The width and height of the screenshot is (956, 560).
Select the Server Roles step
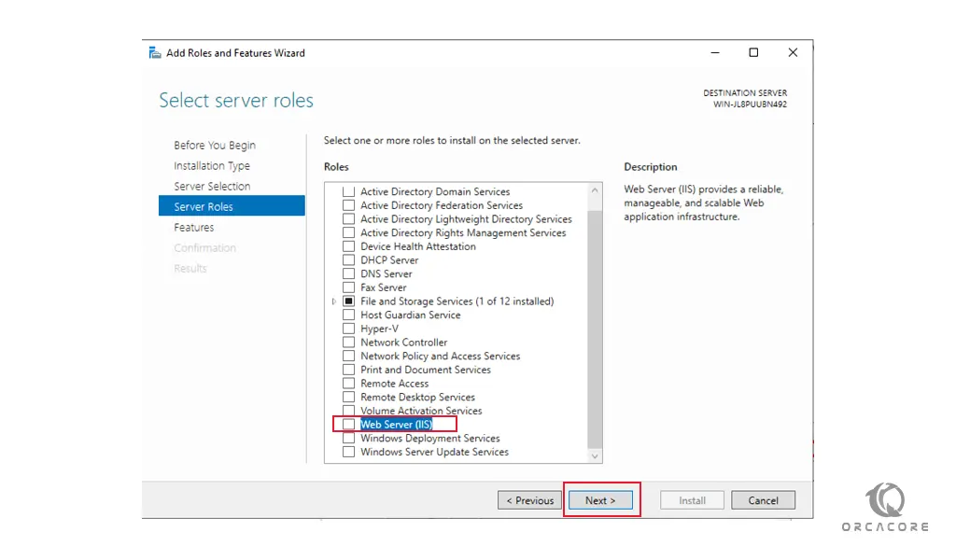tap(232, 206)
